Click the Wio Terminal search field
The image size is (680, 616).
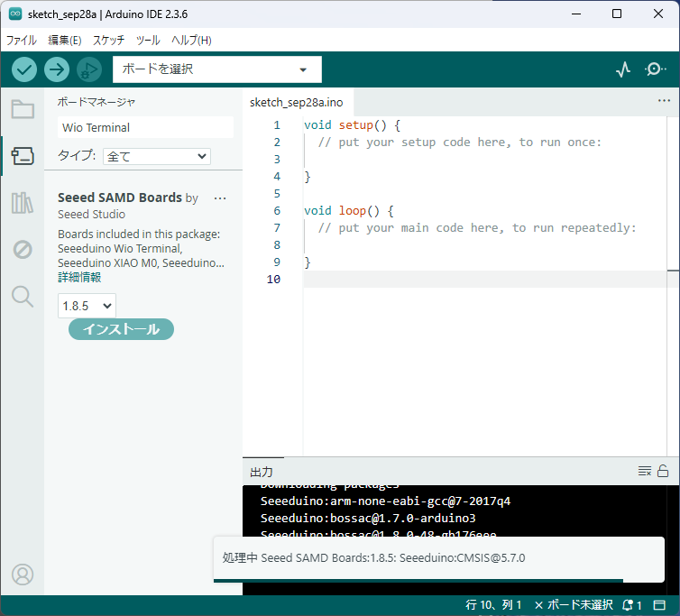pos(144,128)
